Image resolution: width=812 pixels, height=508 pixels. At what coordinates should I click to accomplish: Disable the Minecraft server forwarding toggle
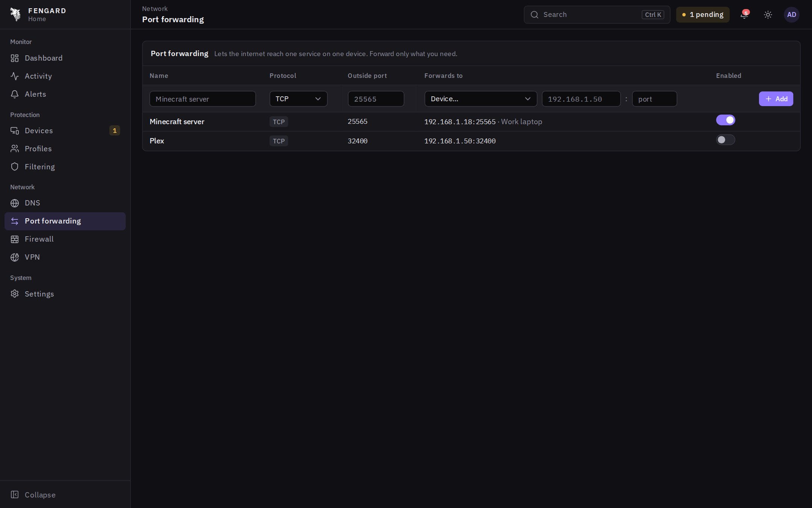pos(726,120)
